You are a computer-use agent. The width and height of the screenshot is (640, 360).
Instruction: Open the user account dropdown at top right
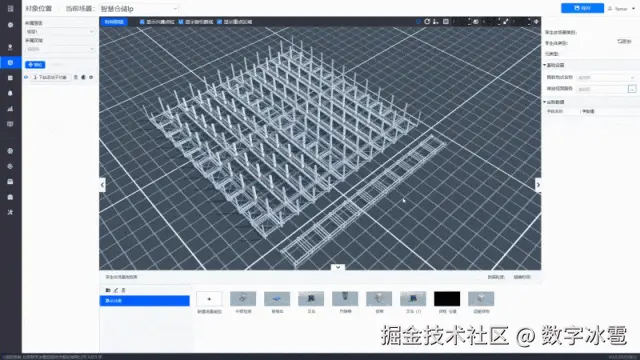pyautogui.click(x=622, y=9)
